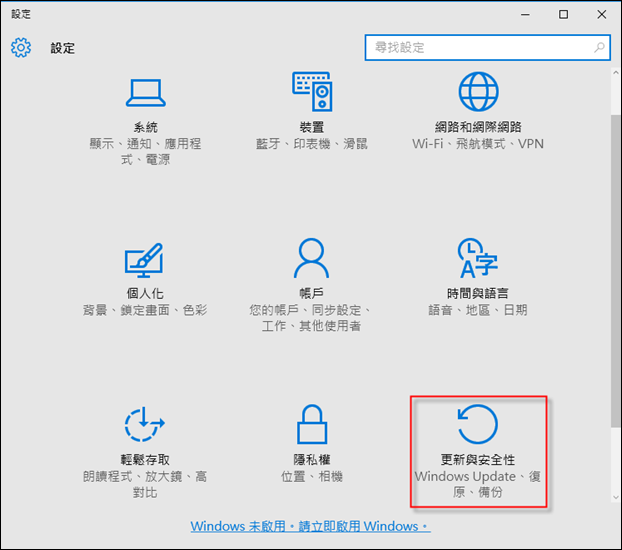Open the 系統 (System) laptop icon
The width and height of the screenshot is (622, 550).
pos(146,93)
